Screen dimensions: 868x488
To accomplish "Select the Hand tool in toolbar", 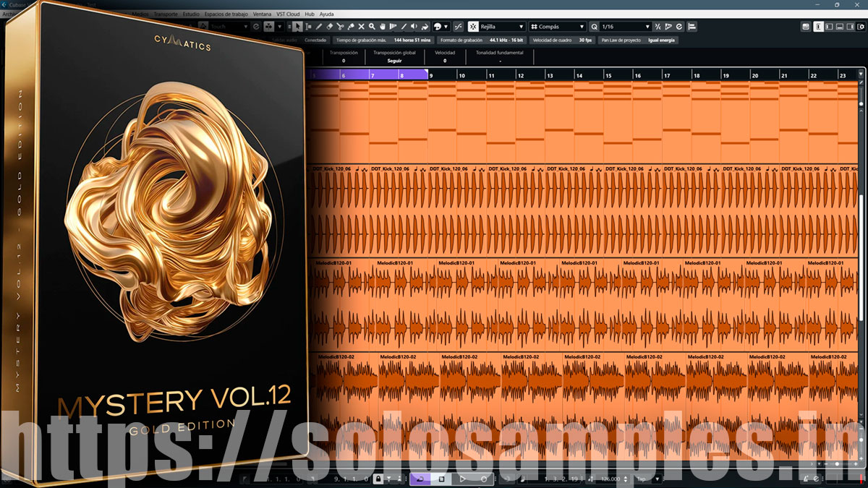I will click(383, 26).
